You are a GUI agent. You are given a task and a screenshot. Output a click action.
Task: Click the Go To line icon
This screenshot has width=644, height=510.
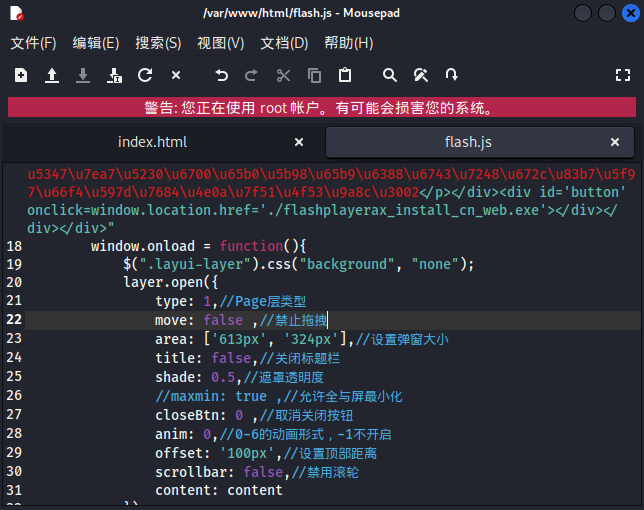[x=451, y=75]
